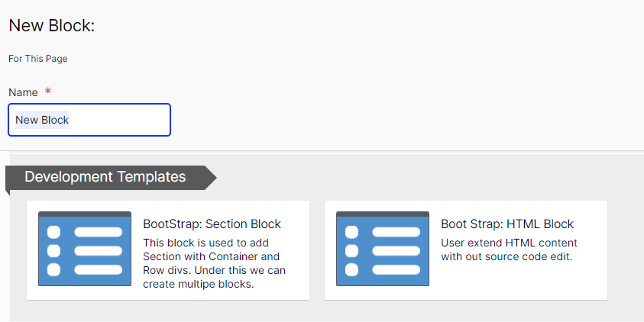Focus the Name input field
The image size is (644, 322).
tap(89, 120)
